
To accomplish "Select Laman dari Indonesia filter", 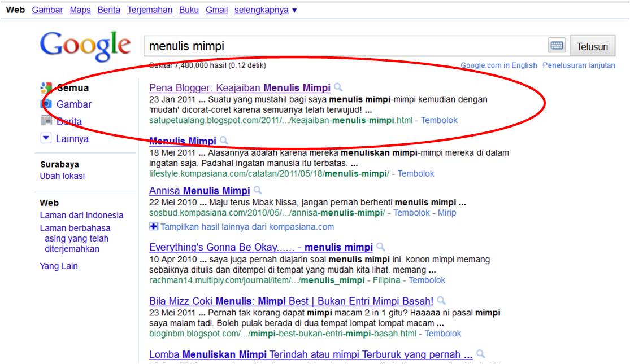I will (81, 215).
